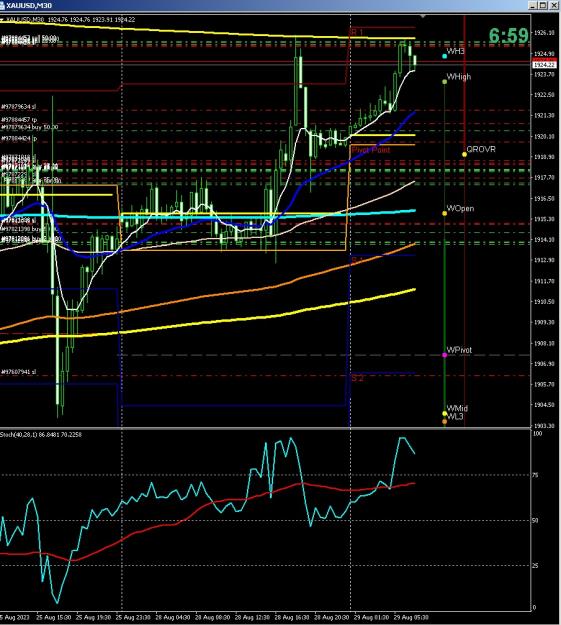Select the orange WL3 level dot
The image size is (561, 625).
click(x=445, y=421)
